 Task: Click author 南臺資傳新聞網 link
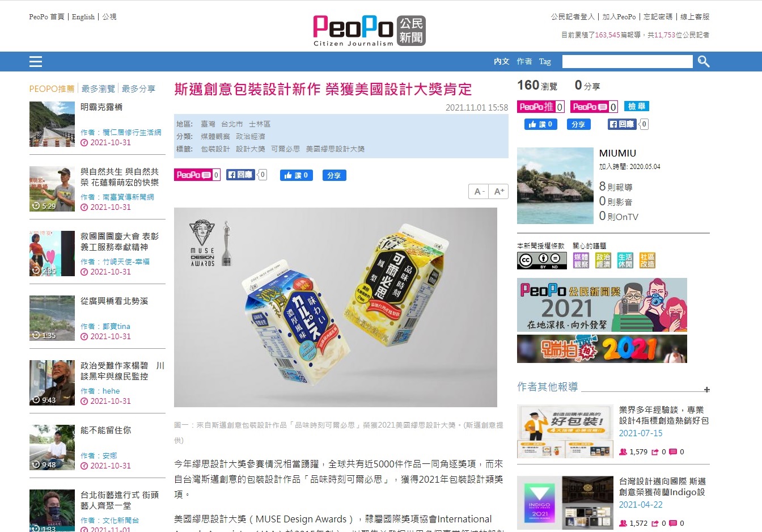coord(128,197)
